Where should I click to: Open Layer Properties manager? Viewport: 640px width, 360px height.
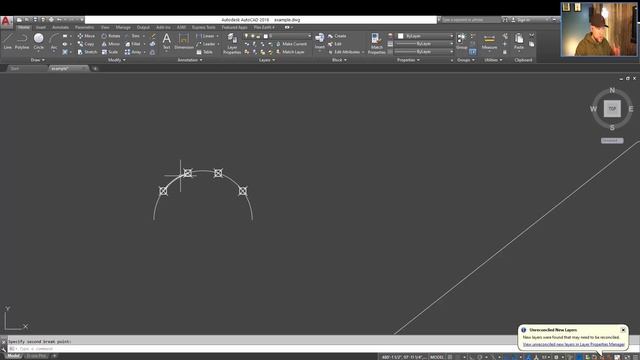(x=232, y=44)
